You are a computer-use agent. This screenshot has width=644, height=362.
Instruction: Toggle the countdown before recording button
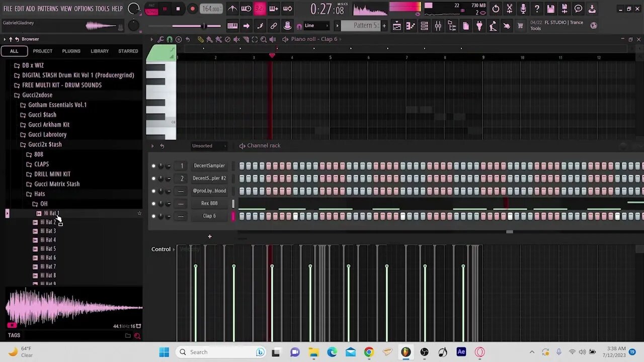point(260,9)
